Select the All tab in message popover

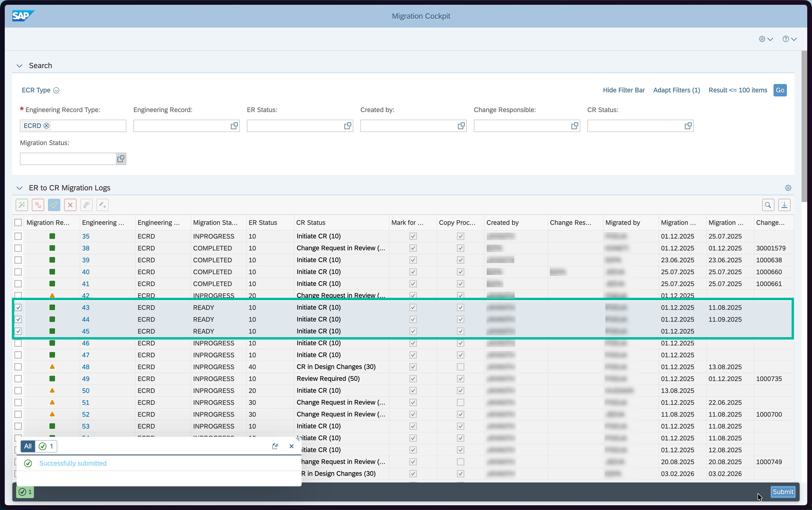coord(28,446)
